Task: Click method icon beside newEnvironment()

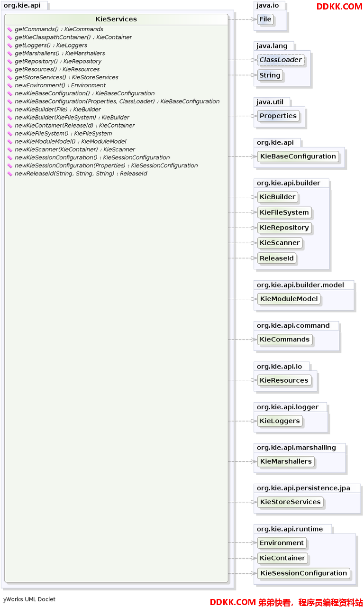Action: [9, 85]
